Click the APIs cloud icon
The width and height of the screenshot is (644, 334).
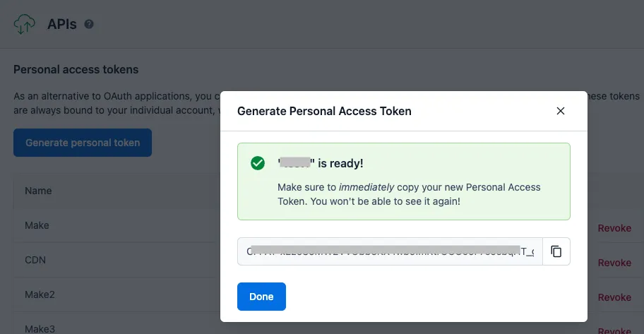coord(25,25)
